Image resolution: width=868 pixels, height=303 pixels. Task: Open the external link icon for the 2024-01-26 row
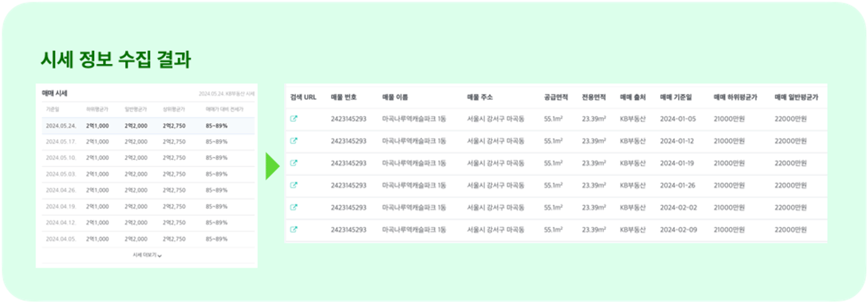click(x=294, y=185)
